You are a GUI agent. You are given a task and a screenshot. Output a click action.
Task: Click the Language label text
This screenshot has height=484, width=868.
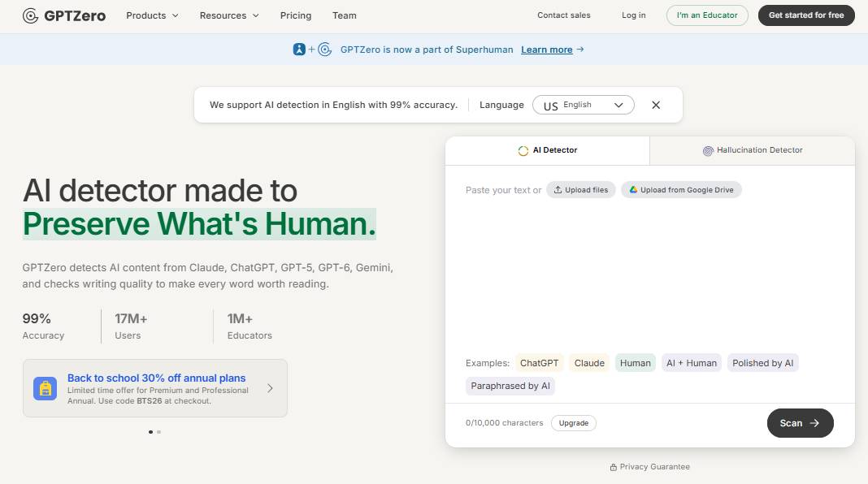pyautogui.click(x=501, y=105)
